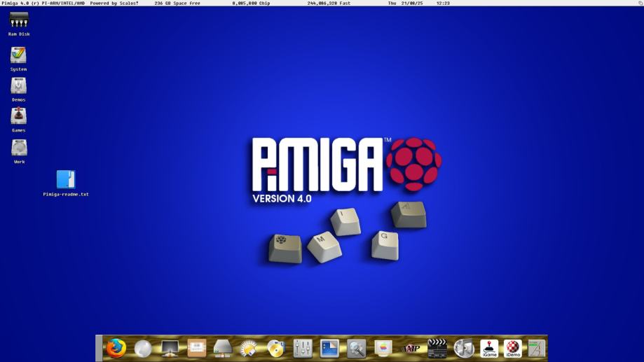Open the clapperboard video dock icon
Image resolution: width=644 pixels, height=362 pixels.
pyautogui.click(x=437, y=349)
